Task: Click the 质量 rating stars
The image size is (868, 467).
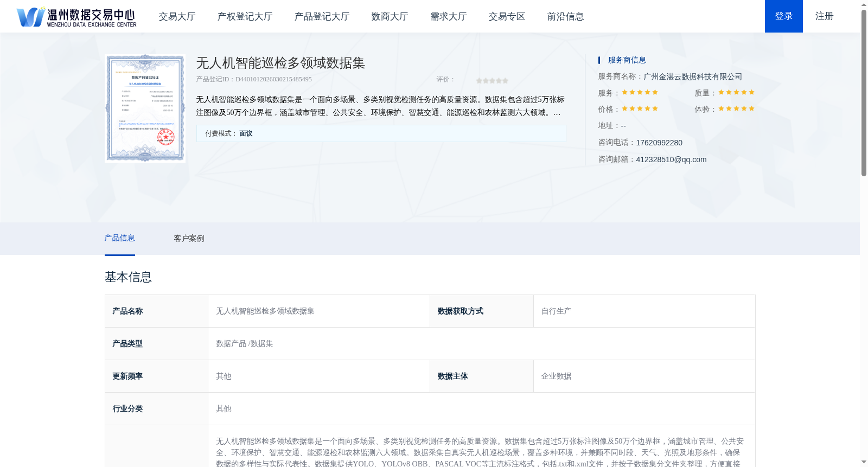Action: [736, 92]
